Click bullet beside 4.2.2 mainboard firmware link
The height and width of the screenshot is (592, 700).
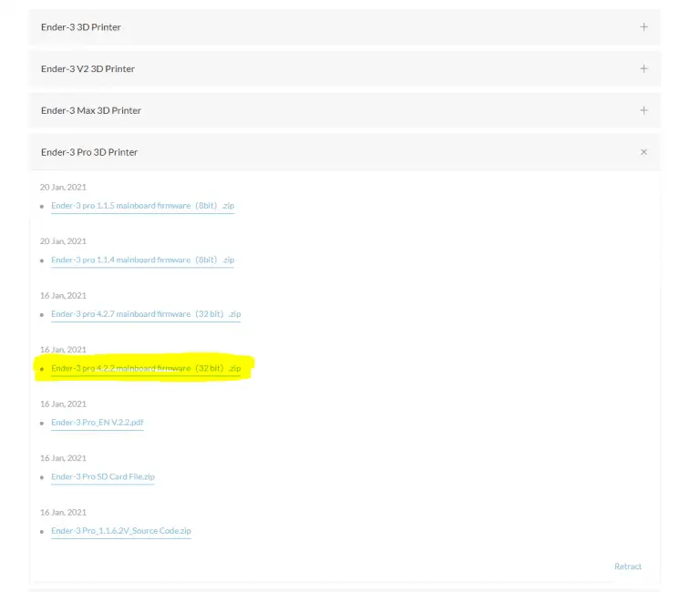pos(42,370)
